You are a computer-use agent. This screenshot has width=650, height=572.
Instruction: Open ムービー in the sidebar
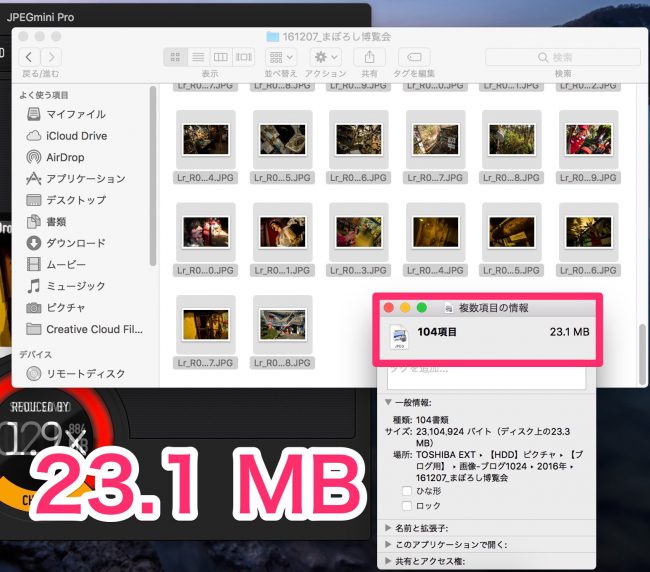(x=56, y=264)
